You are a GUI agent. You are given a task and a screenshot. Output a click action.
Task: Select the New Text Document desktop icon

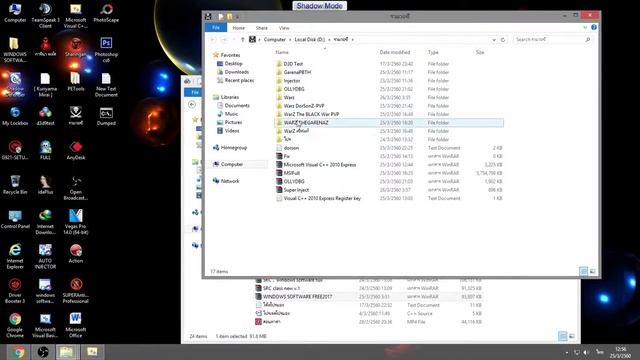click(x=106, y=84)
